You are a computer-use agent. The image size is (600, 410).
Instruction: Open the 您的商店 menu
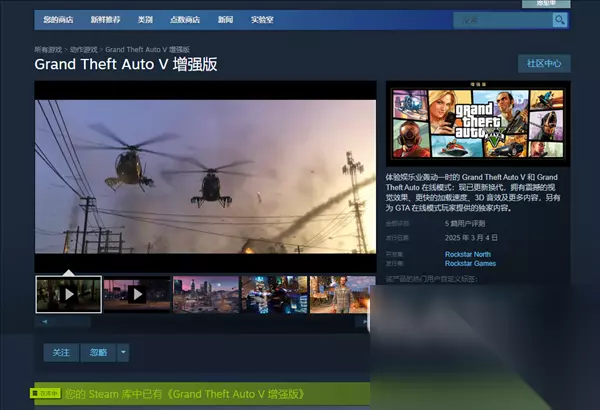[58, 20]
